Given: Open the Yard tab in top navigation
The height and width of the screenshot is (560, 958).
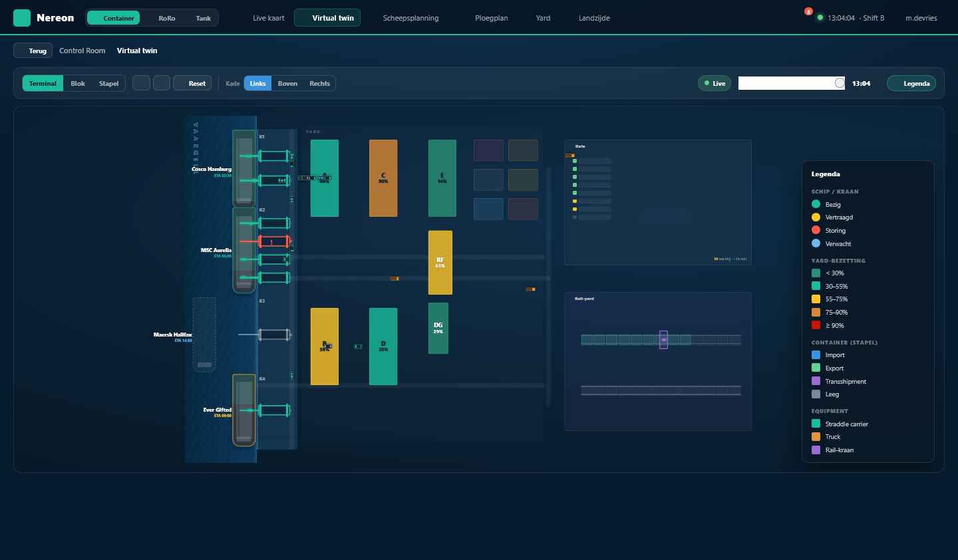Looking at the screenshot, I should click(543, 18).
